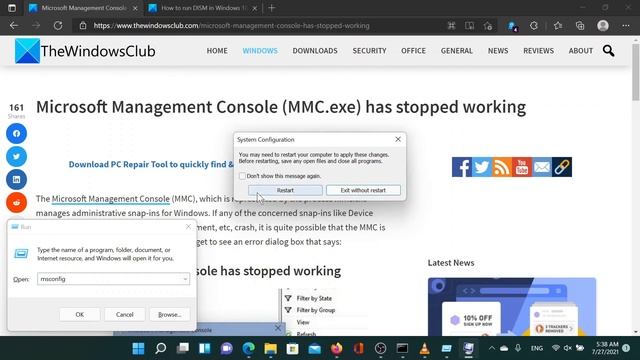Open Windows Start button on taskbar

coord(138,348)
